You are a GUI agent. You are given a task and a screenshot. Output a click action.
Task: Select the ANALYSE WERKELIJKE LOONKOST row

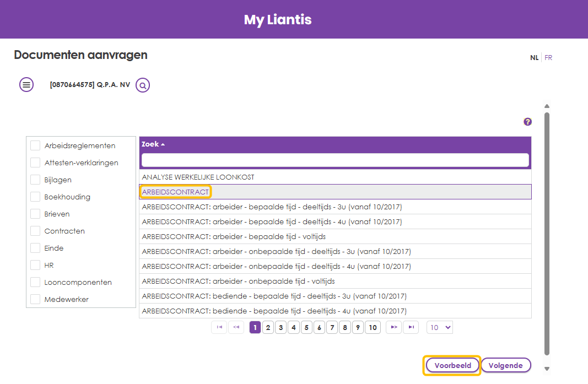(335, 177)
